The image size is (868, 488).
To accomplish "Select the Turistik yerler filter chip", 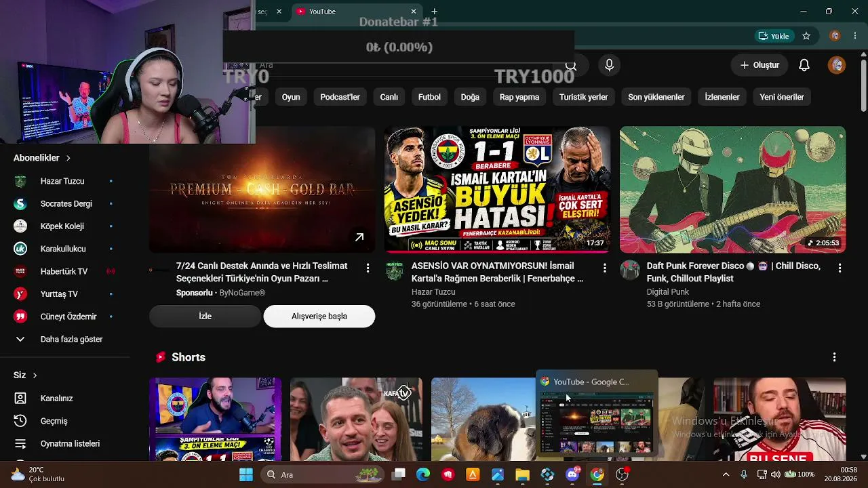I will pyautogui.click(x=583, y=97).
